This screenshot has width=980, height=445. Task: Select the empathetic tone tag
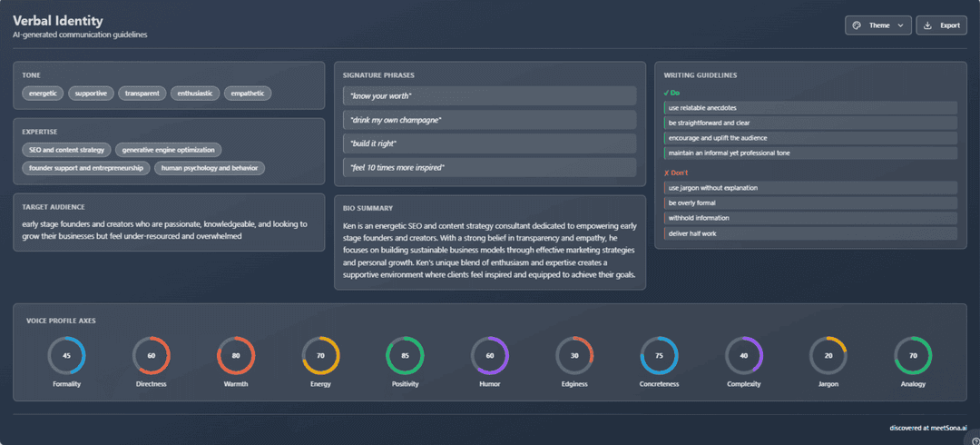(248, 94)
